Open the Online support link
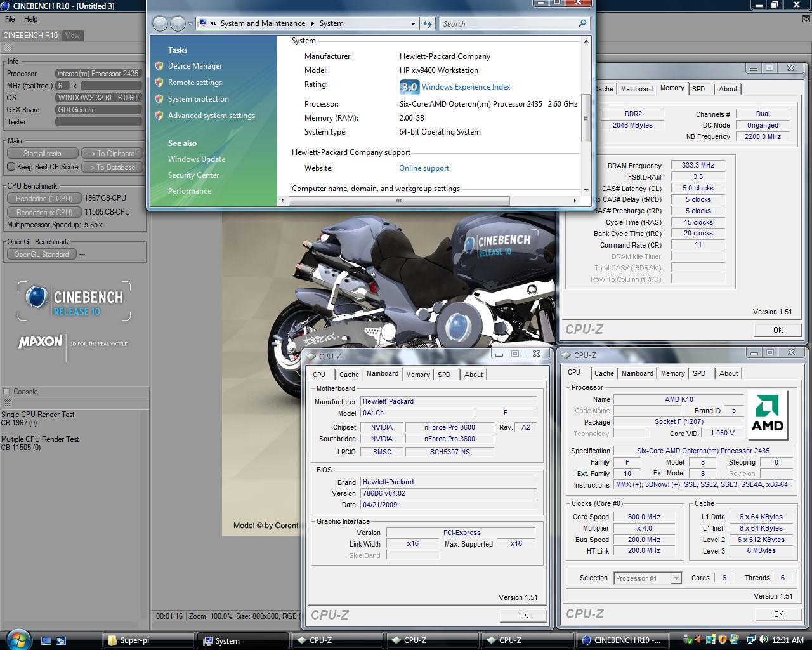Screen dimensions: 812x650 coord(424,168)
